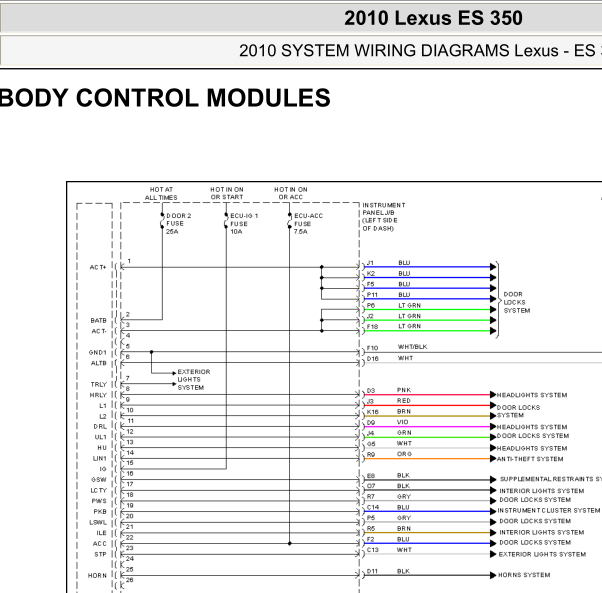
Task: Click the "C13" connector label
Action: point(372,550)
